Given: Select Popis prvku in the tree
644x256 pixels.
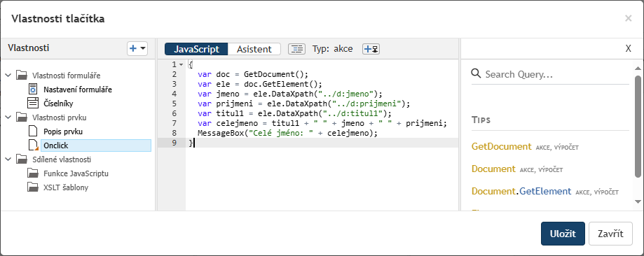Looking at the screenshot, I should (63, 131).
